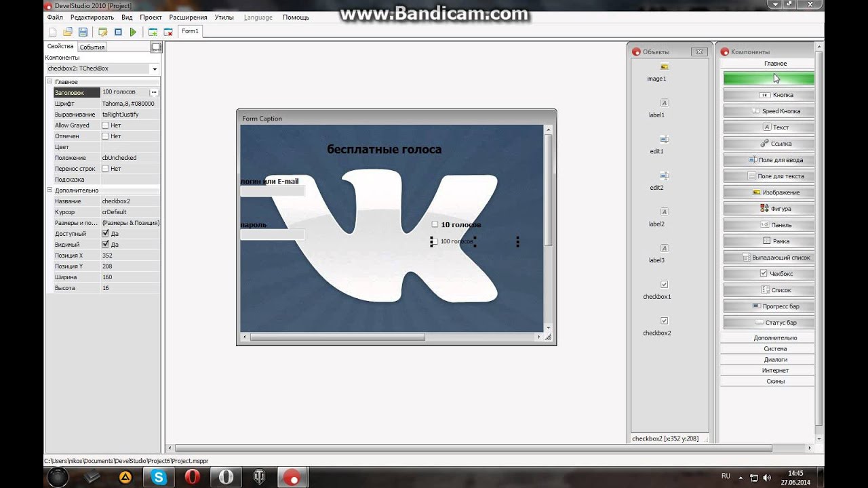
Task: Pick the Текст label component
Action: click(769, 127)
